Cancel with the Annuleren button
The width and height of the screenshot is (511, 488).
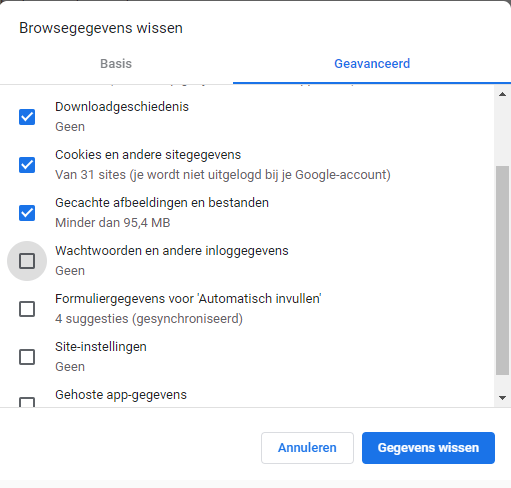pyautogui.click(x=307, y=448)
